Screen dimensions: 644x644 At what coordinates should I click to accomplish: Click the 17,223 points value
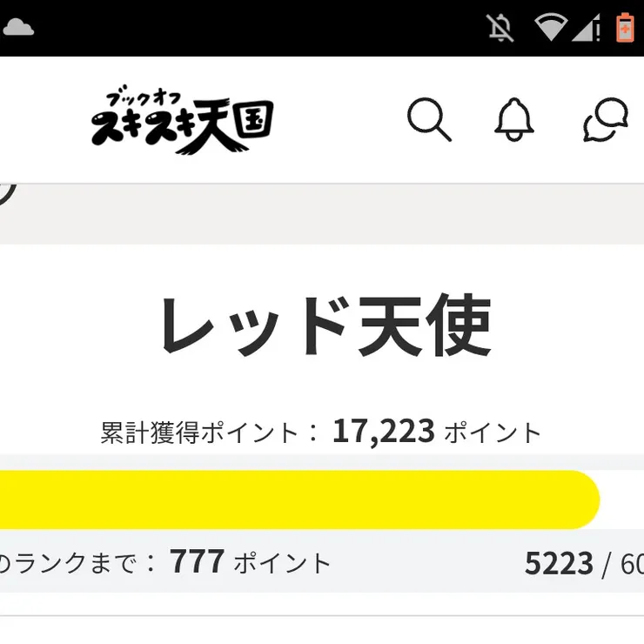pyautogui.click(x=383, y=431)
